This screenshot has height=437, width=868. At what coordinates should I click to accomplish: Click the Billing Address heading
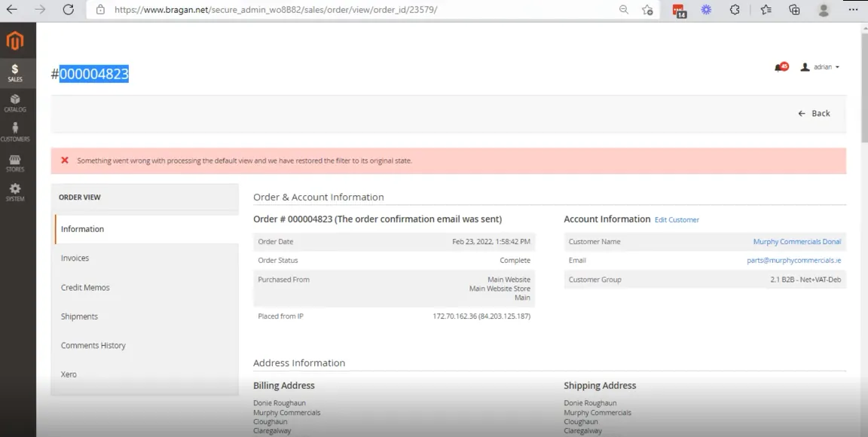click(x=284, y=386)
